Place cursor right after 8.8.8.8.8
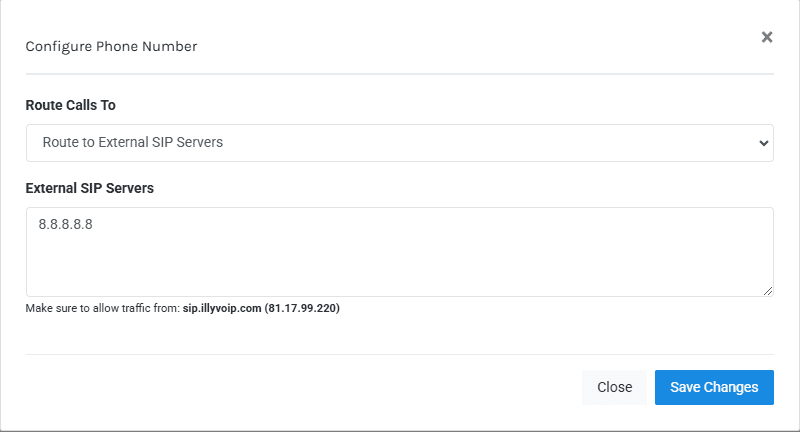Viewport: 800px width, 432px height. click(x=95, y=225)
